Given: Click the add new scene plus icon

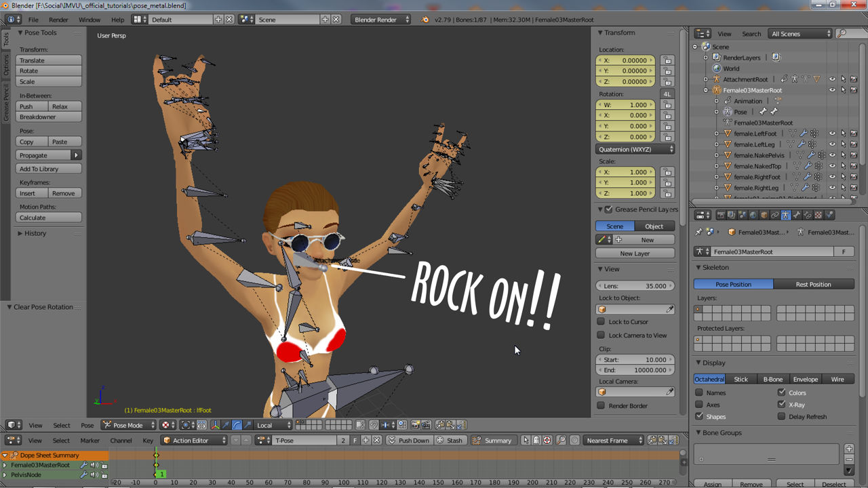Looking at the screenshot, I should click(325, 20).
